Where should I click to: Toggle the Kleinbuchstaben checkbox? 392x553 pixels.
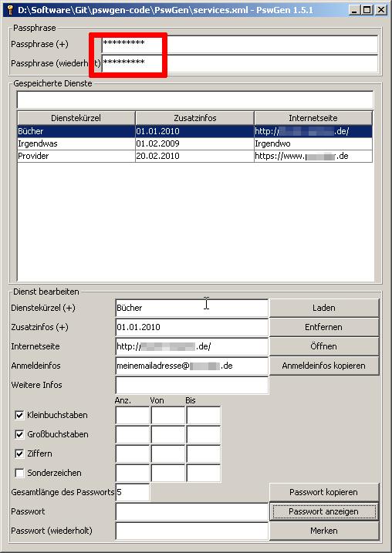point(19,415)
